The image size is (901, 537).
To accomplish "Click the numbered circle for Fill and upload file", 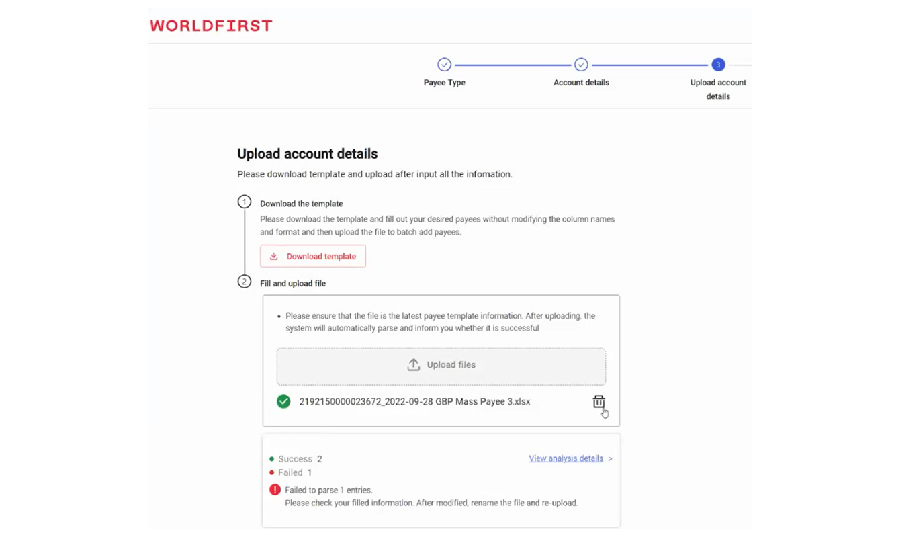I will (244, 282).
